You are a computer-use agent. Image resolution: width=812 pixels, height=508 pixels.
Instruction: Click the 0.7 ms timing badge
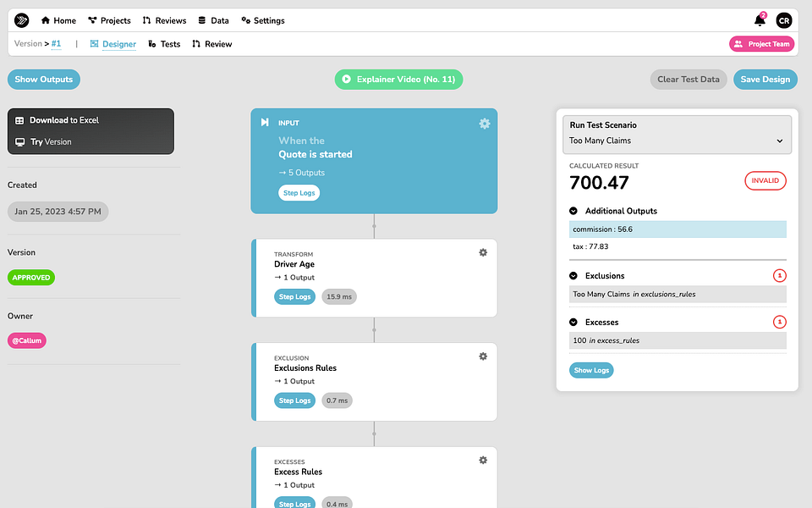tap(337, 400)
